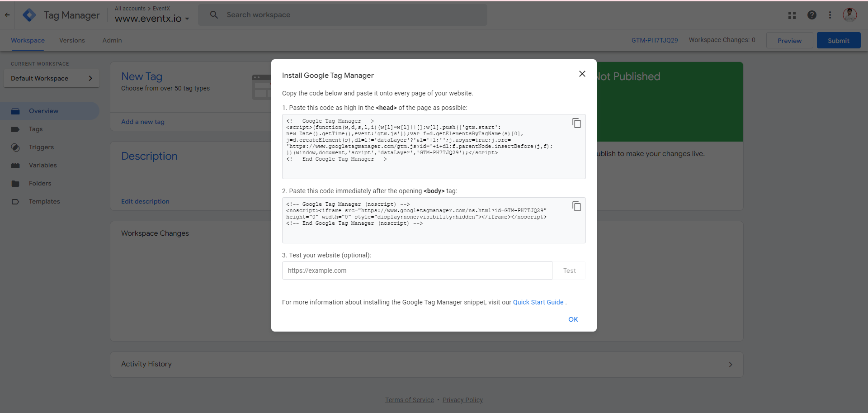Click the Variables sidebar icon

[x=15, y=165]
